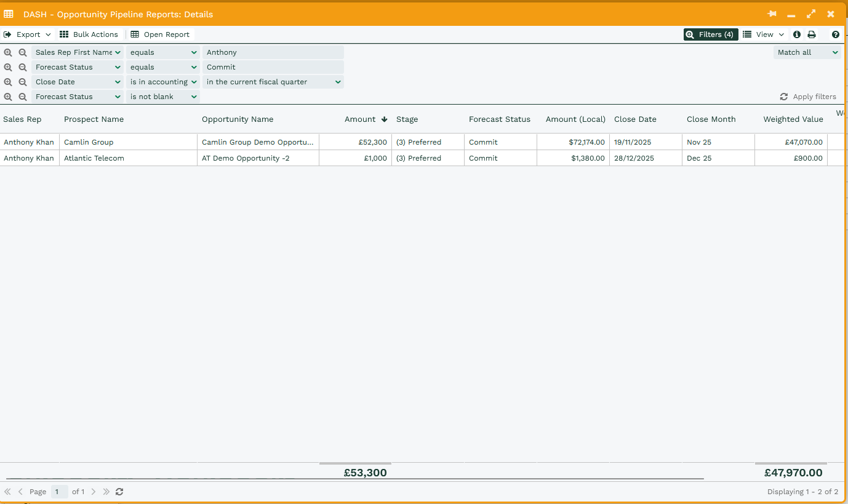Viewport: 848px width, 504px height.
Task: Click the pin window icon in title bar
Action: [772, 14]
